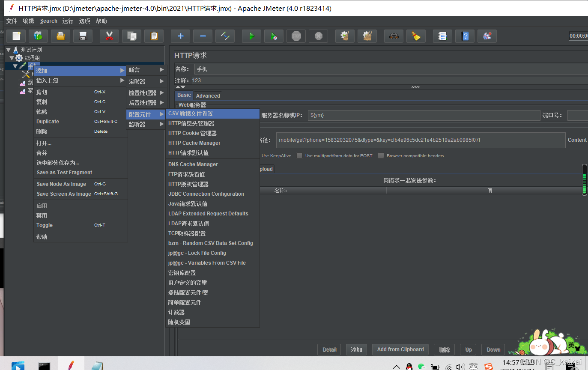The image size is (588, 370).
Task: Choose Duplicate in the context menu
Action: click(x=81, y=122)
